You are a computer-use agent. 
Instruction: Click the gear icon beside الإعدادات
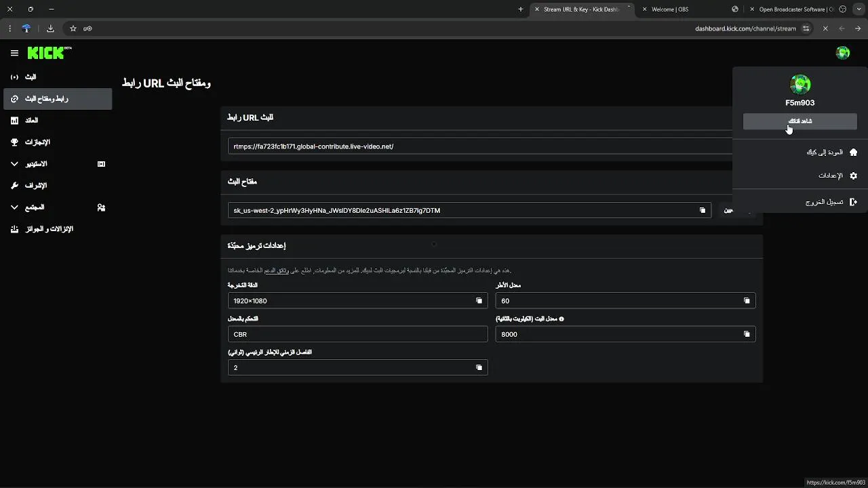[853, 176]
